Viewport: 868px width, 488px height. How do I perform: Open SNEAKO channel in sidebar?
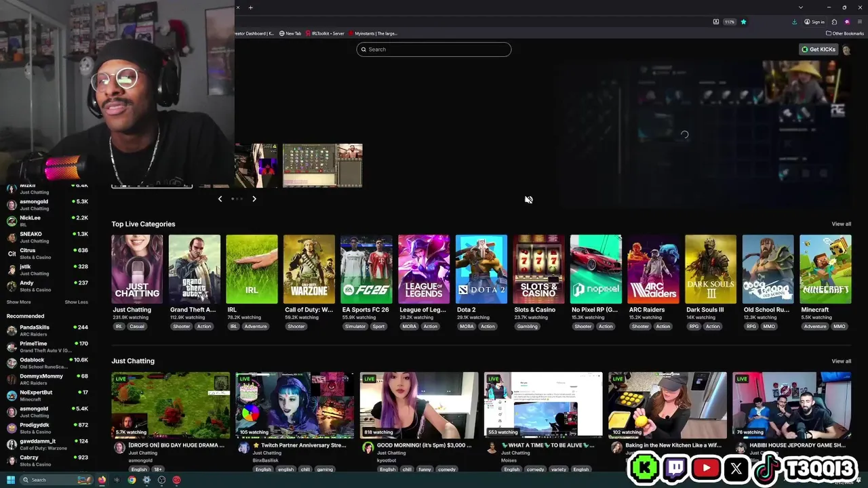[47, 237]
